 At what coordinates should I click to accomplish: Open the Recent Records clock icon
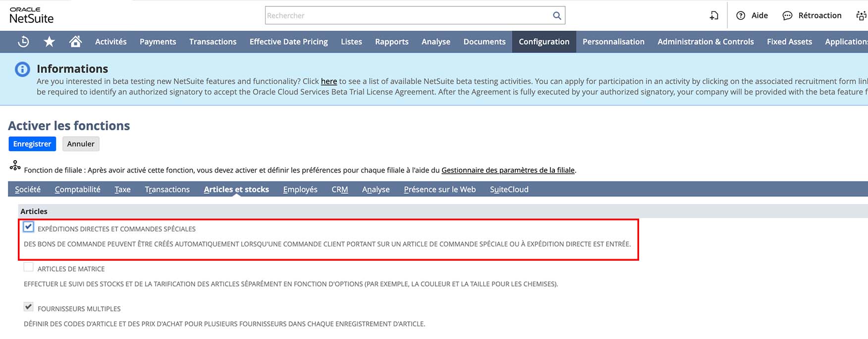23,42
